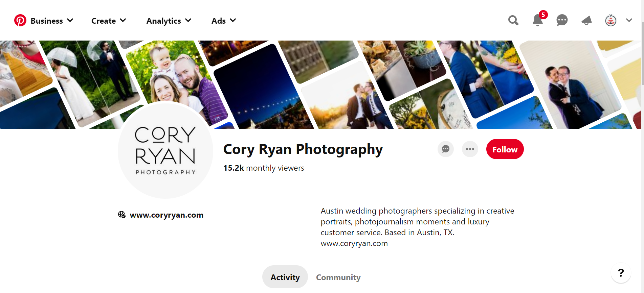Viewport: 644px width, 293px height.
Task: Expand the Create dropdown menu
Action: pyautogui.click(x=109, y=21)
